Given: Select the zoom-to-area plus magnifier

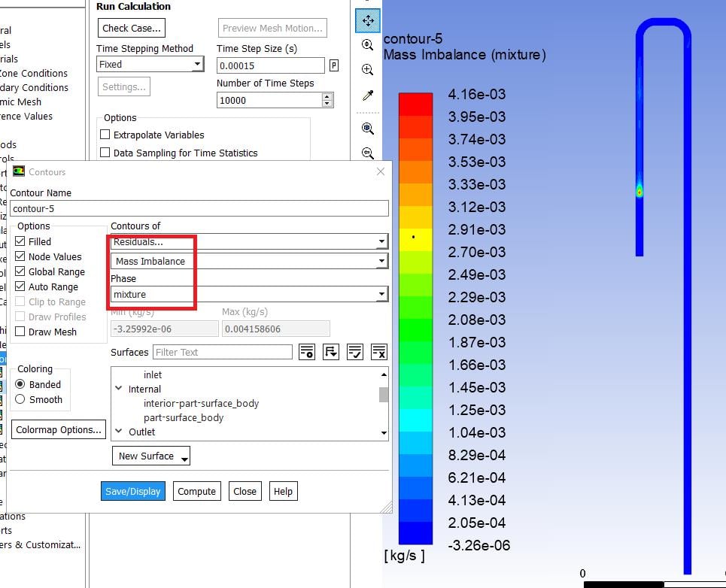Looking at the screenshot, I should coord(367,69).
